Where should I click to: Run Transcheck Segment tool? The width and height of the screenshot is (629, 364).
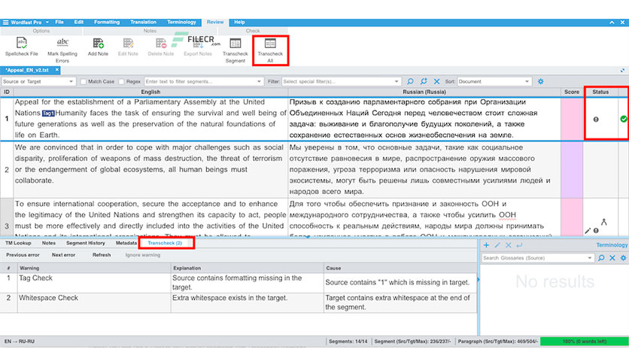point(235,50)
